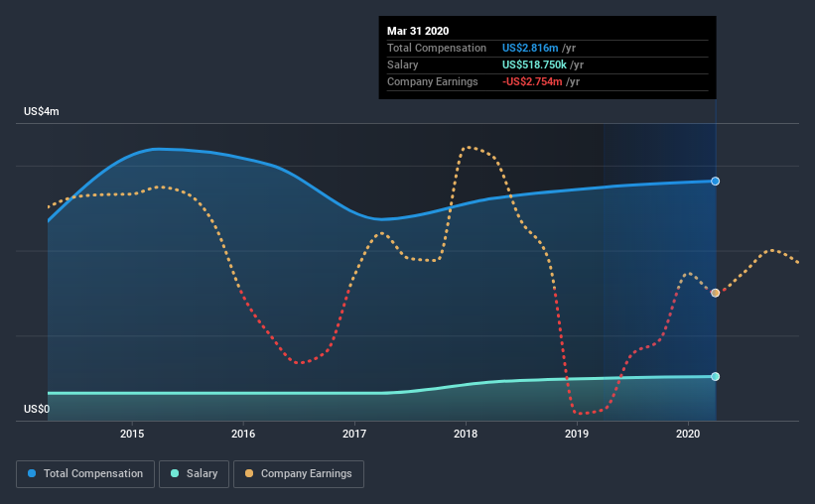The width and height of the screenshot is (815, 504).
Task: Toggle the Salary legend button
Action: pyautogui.click(x=194, y=474)
